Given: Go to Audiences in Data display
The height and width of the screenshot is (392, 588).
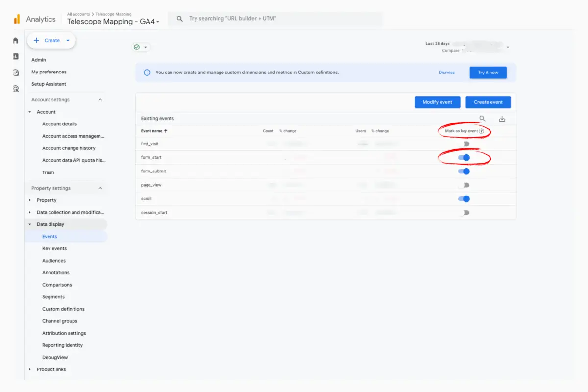Looking at the screenshot, I should pos(54,261).
